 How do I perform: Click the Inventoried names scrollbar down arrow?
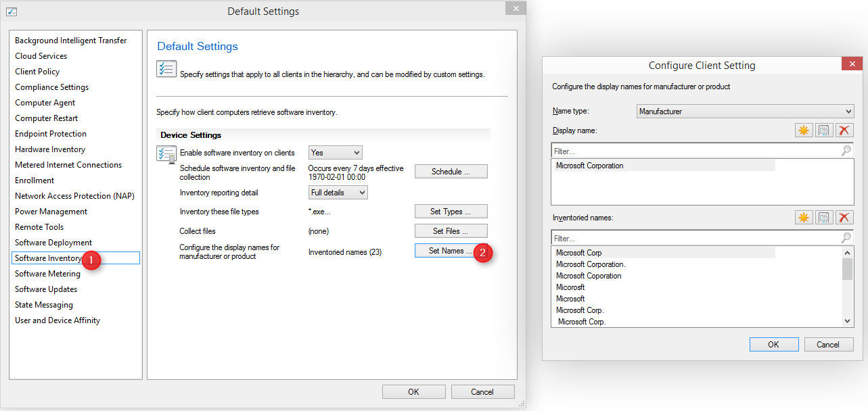pyautogui.click(x=848, y=322)
